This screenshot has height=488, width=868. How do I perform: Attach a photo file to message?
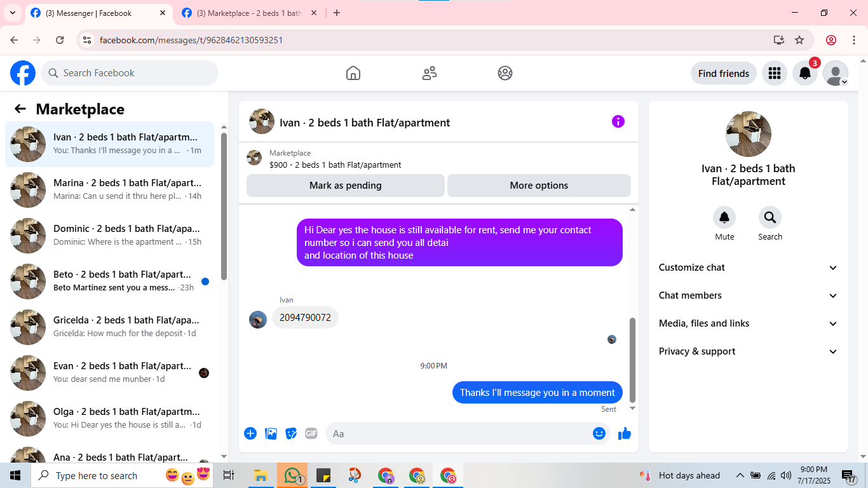[x=271, y=433]
